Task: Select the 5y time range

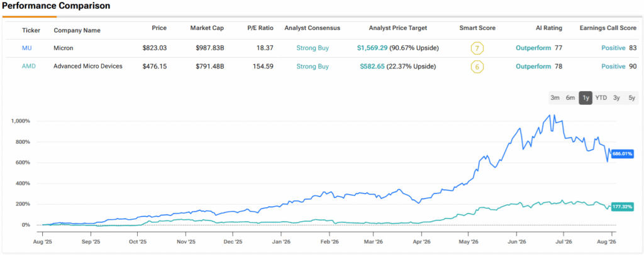Action: [631, 98]
